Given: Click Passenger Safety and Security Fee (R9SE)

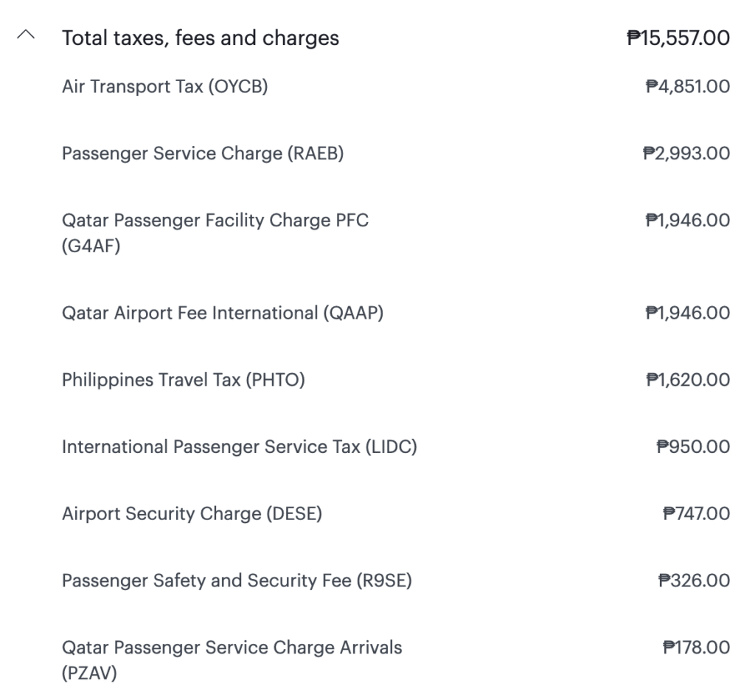Looking at the screenshot, I should pyautogui.click(x=237, y=581).
